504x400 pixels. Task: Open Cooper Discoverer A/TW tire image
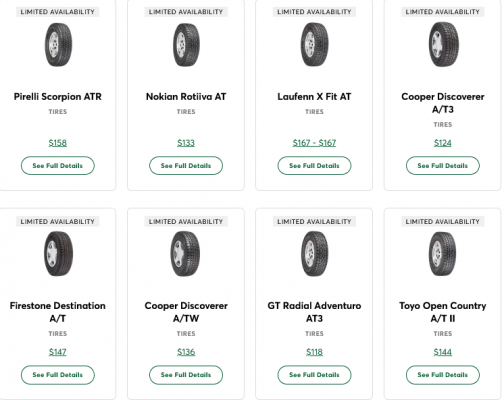(185, 254)
